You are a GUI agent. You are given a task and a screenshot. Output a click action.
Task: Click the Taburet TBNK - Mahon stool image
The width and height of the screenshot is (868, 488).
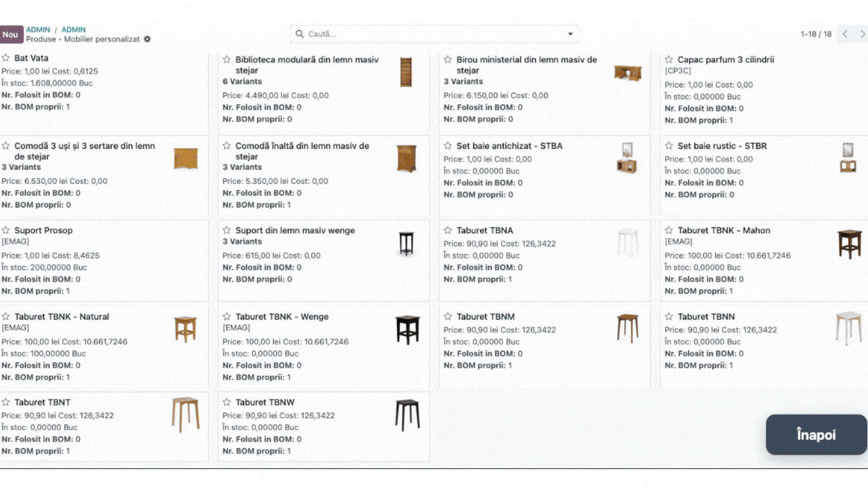849,244
